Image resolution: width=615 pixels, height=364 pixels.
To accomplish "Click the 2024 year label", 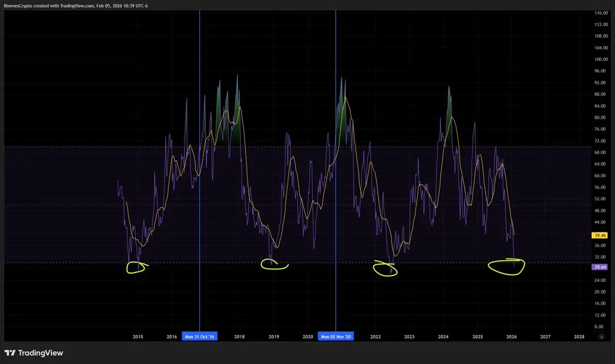I will [x=443, y=337].
